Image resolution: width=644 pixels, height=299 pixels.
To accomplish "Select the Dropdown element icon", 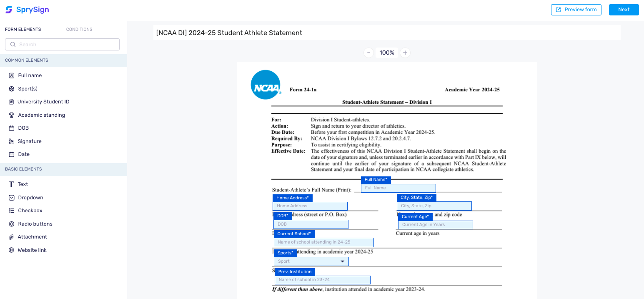I will [x=12, y=198].
